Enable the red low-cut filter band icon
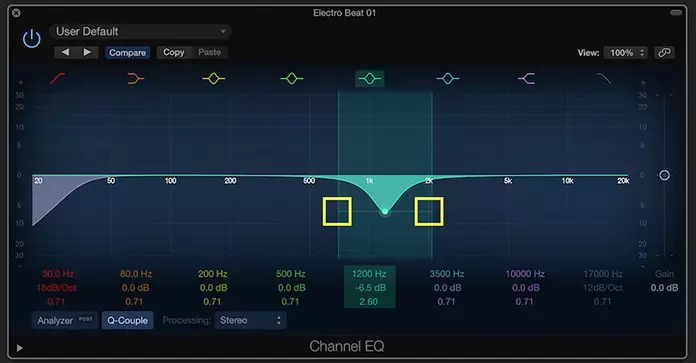 click(x=58, y=79)
